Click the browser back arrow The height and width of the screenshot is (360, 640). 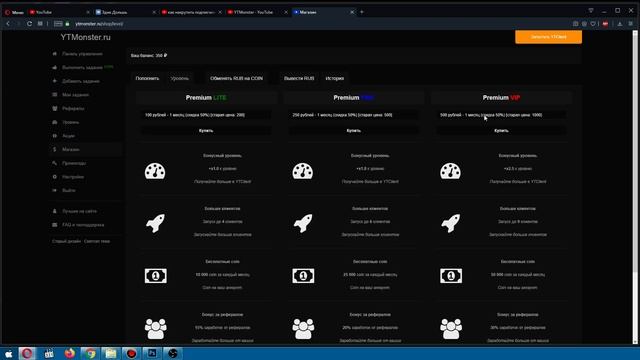pos(8,24)
